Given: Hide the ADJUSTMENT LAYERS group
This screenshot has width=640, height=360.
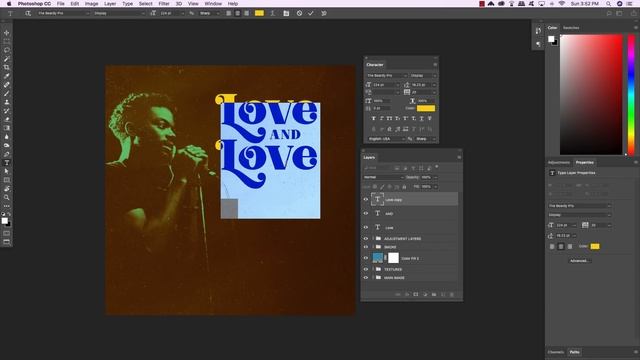Looking at the screenshot, I should pos(366,238).
